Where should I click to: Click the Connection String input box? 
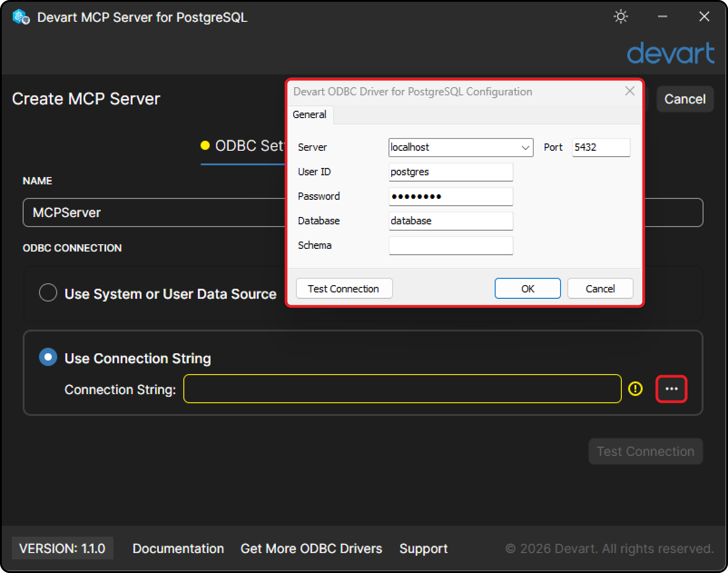402,389
